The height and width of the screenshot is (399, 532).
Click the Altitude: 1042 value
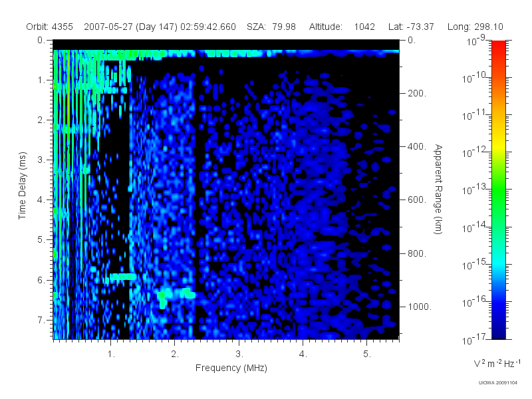click(x=342, y=27)
